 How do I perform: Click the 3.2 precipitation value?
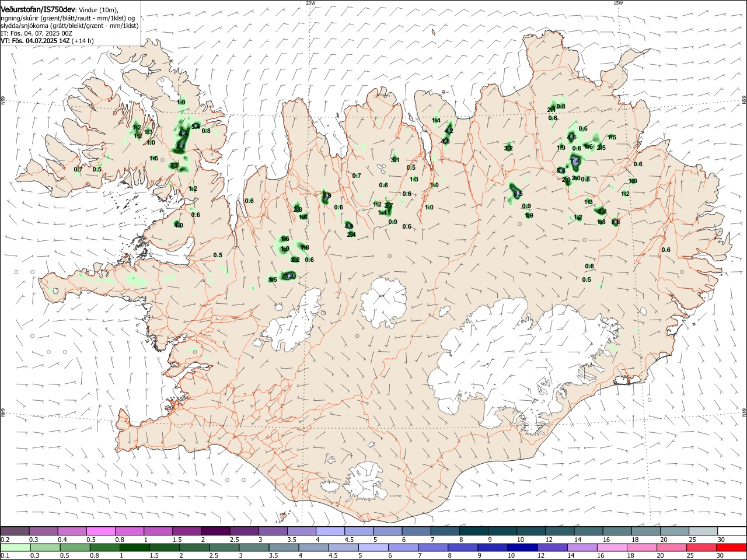pyautogui.click(x=508, y=148)
